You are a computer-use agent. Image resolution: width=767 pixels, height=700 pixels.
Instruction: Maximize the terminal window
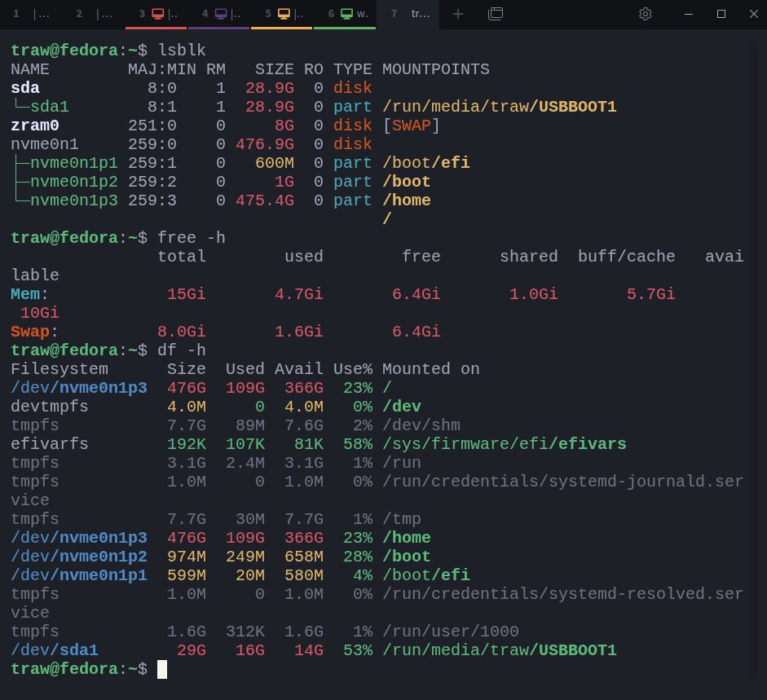click(x=721, y=14)
